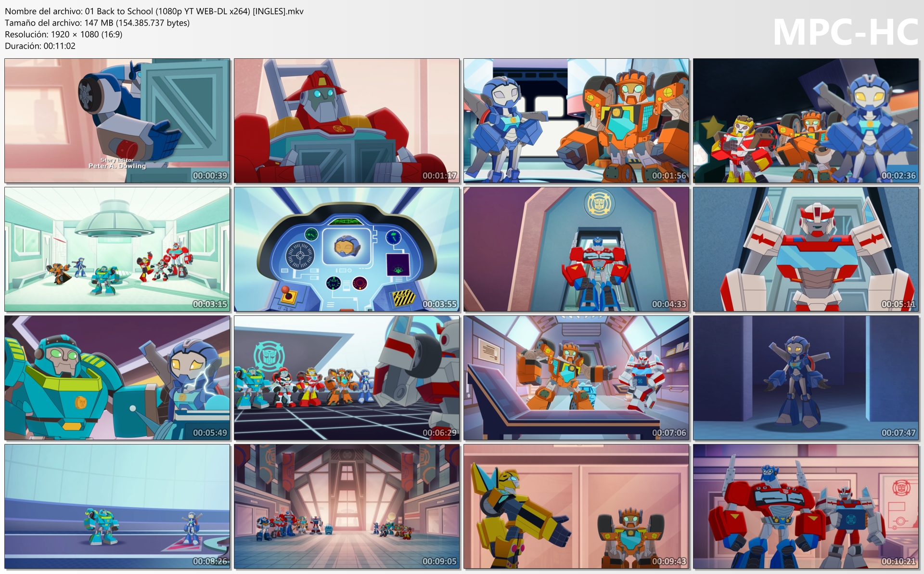Select the thumbnail timestamped 00:01:56
Image resolution: width=924 pixels, height=574 pixels.
(x=577, y=121)
